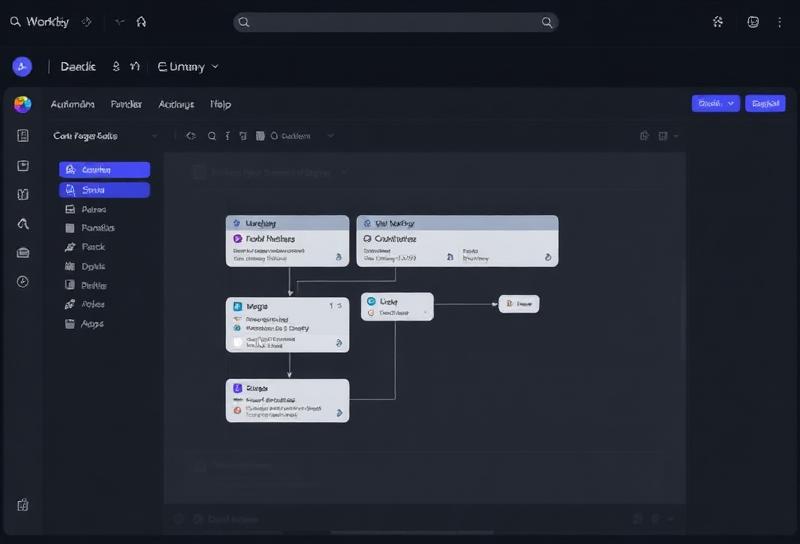Screen dimensions: 800x544
Task: Expand the Core Fager Solts panel chevron
Action: (154, 136)
